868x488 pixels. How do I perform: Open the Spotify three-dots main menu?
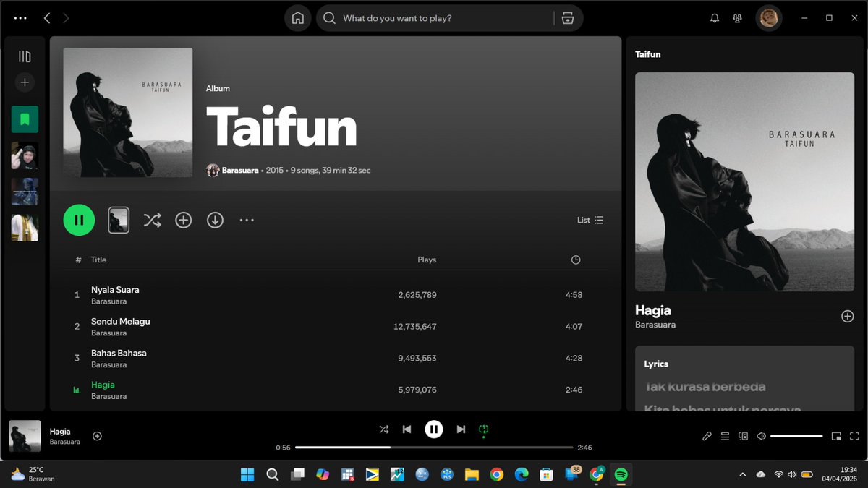[20, 18]
